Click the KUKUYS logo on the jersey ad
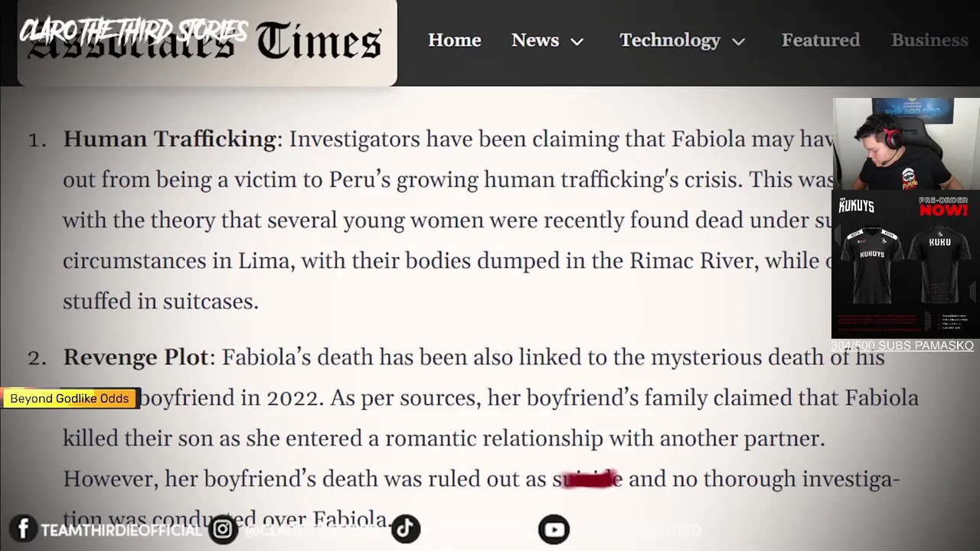 856,207
